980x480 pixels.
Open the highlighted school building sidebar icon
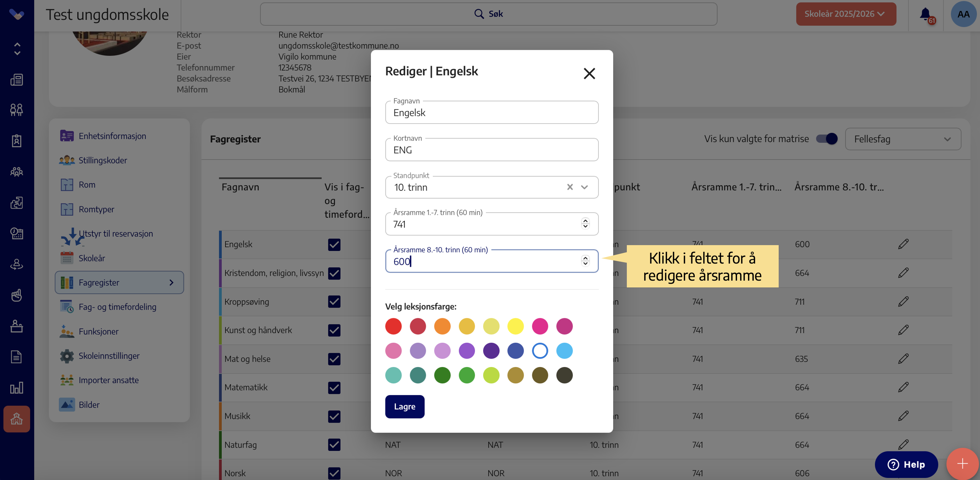(x=17, y=419)
